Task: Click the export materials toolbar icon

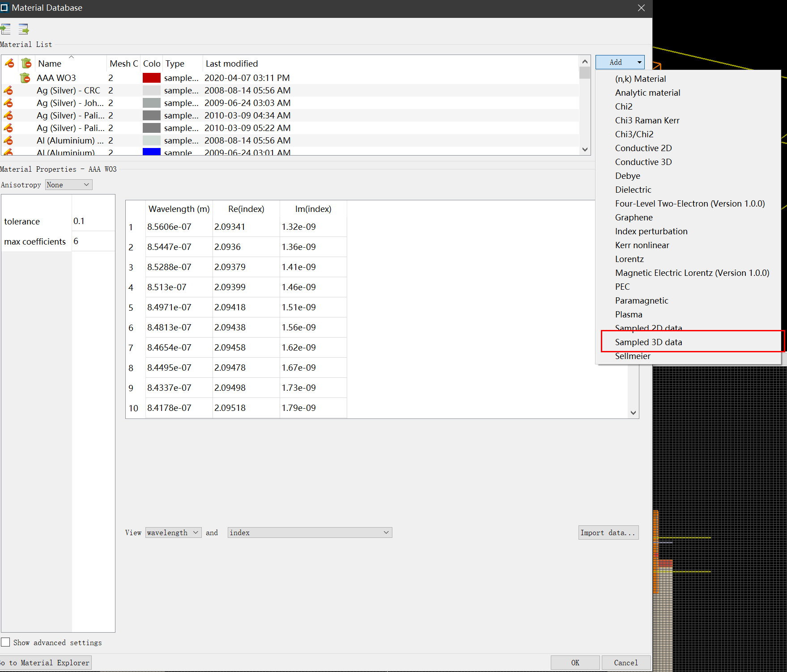Action: click(24, 30)
